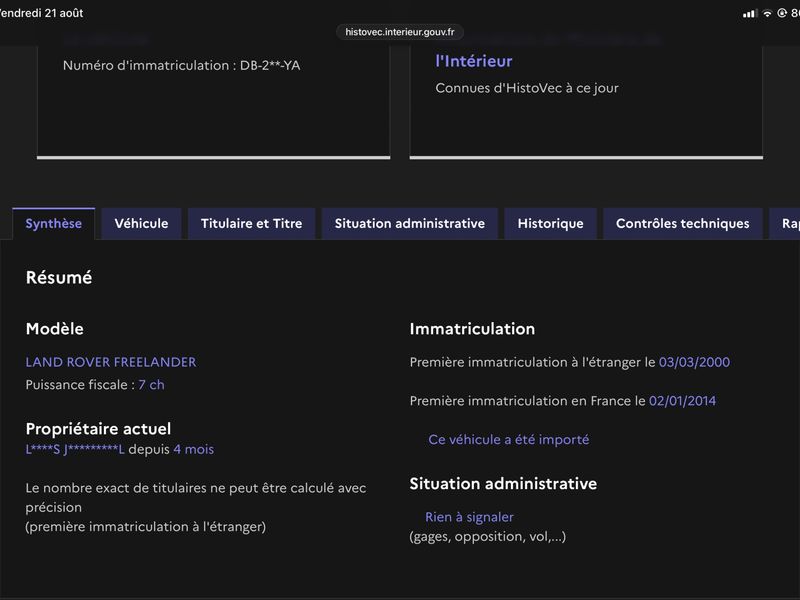Image resolution: width=800 pixels, height=600 pixels.
Task: Open the Situation administrative tab
Action: [x=410, y=223]
